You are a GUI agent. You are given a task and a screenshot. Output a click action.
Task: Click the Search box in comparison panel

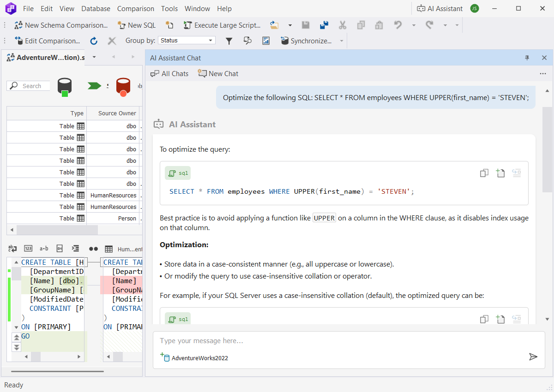29,86
